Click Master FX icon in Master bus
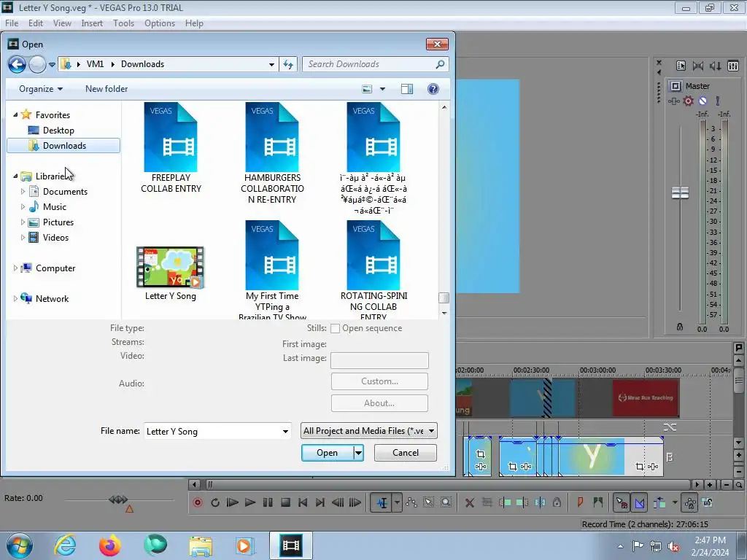Image resolution: width=747 pixels, height=560 pixels. click(x=673, y=101)
